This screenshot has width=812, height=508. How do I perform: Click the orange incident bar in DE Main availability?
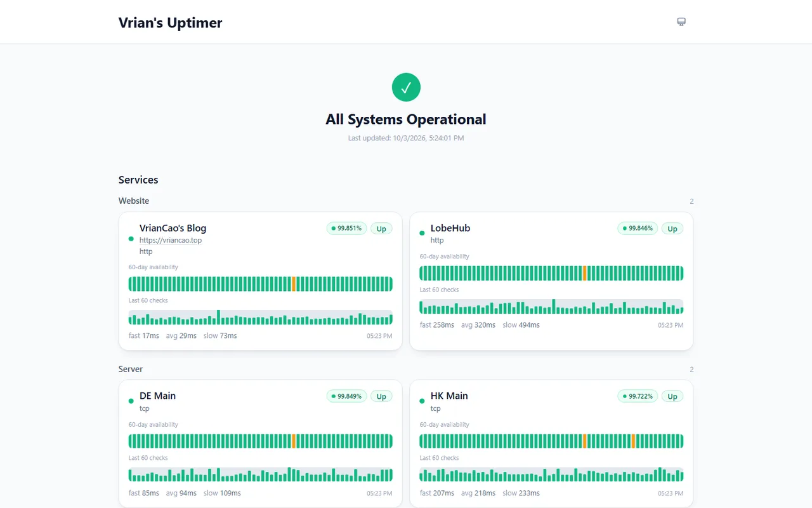(x=294, y=441)
